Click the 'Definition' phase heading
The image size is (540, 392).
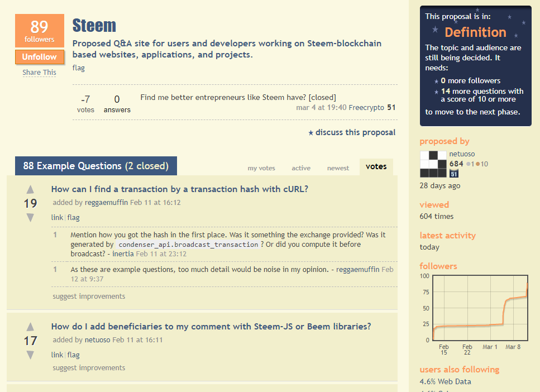[475, 32]
